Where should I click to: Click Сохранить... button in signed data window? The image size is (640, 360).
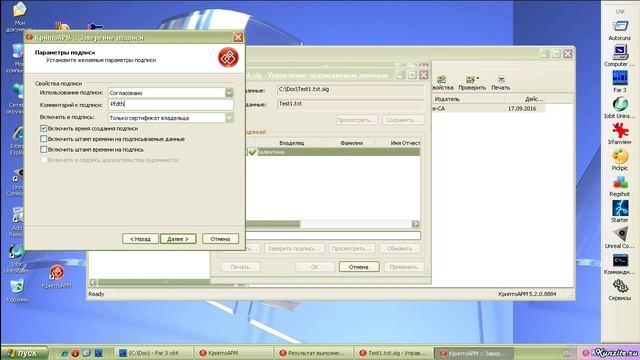pyautogui.click(x=403, y=120)
